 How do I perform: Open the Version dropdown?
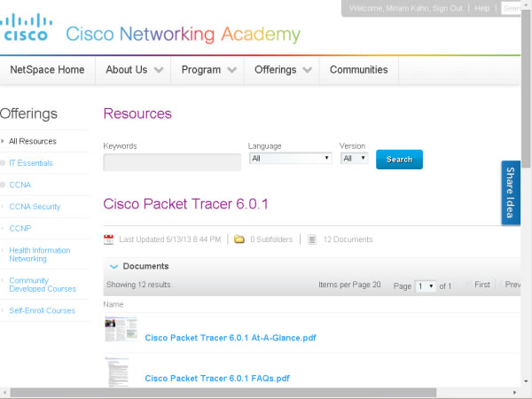[x=354, y=159]
